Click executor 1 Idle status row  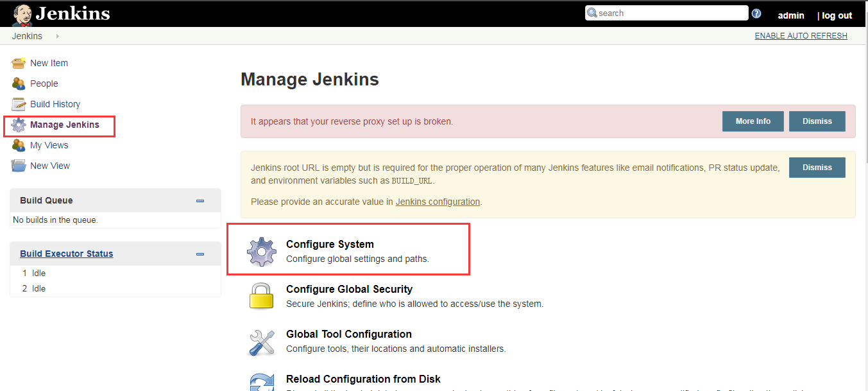[x=115, y=273]
